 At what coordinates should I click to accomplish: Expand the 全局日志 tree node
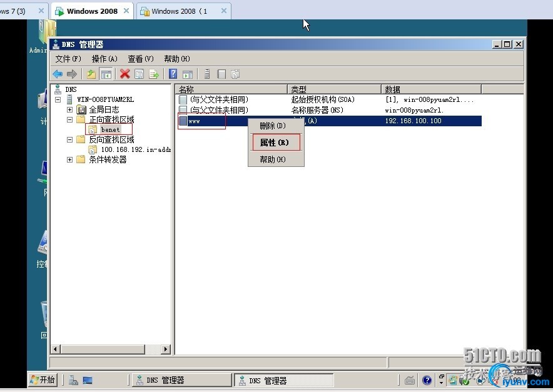[70, 109]
